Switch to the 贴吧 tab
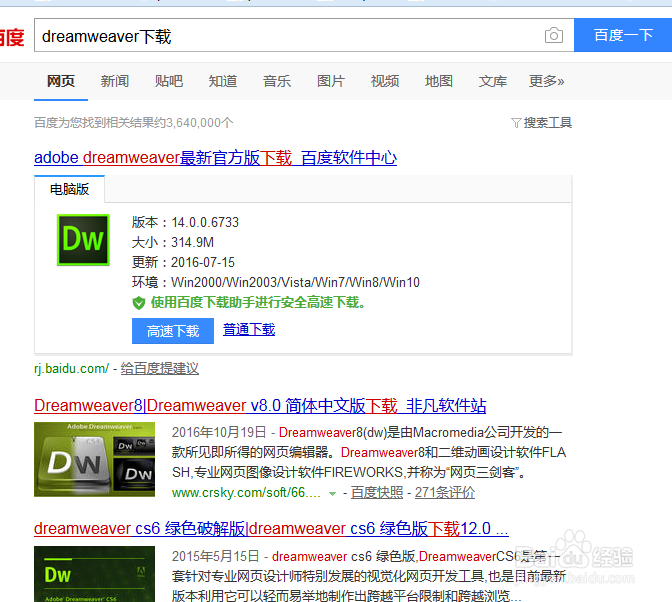The width and height of the screenshot is (672, 602). click(x=169, y=81)
